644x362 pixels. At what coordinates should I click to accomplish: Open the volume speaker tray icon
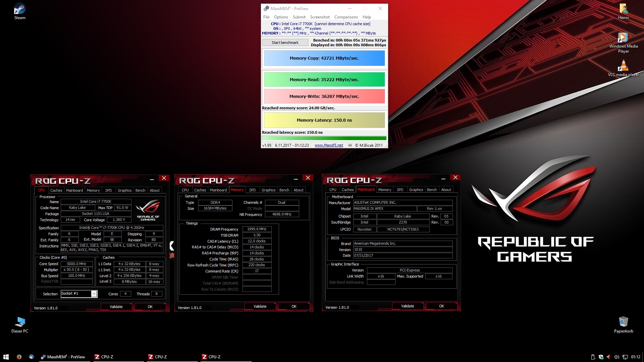coord(616,357)
